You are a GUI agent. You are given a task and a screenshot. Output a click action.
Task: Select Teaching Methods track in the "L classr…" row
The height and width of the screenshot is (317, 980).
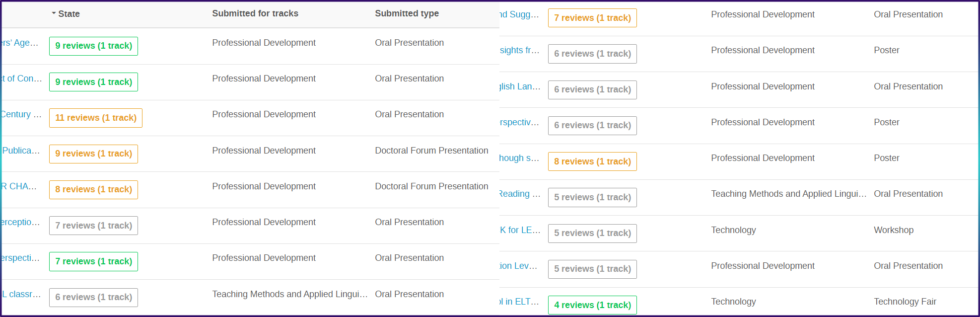point(290,294)
